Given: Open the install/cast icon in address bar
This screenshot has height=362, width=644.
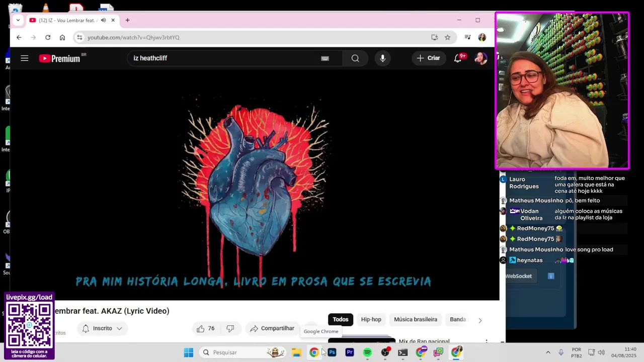Looking at the screenshot, I should click(434, 37).
